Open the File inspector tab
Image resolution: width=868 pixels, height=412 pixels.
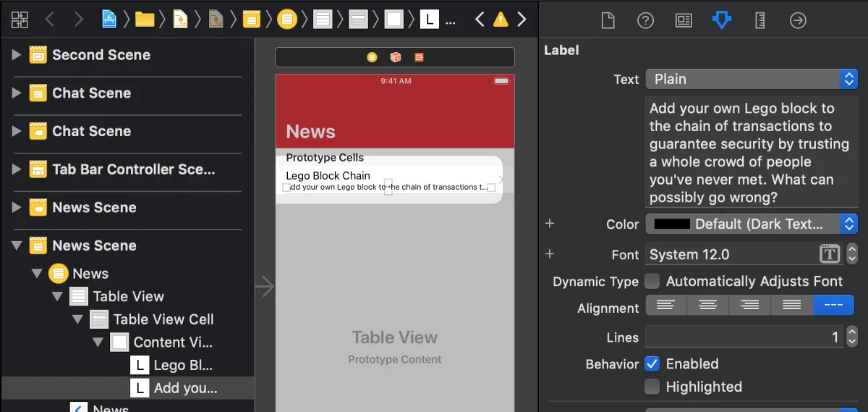608,20
